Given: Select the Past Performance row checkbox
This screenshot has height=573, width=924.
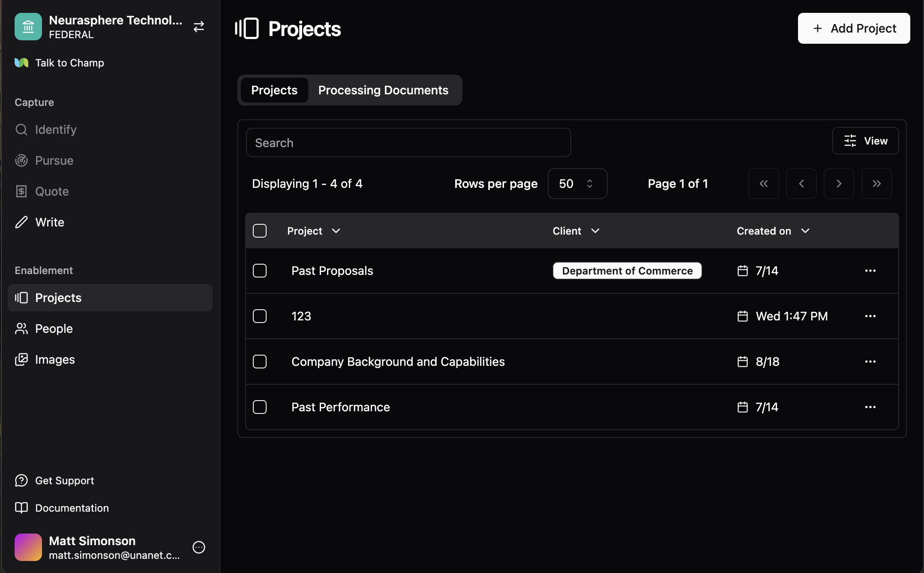Looking at the screenshot, I should click(x=260, y=407).
